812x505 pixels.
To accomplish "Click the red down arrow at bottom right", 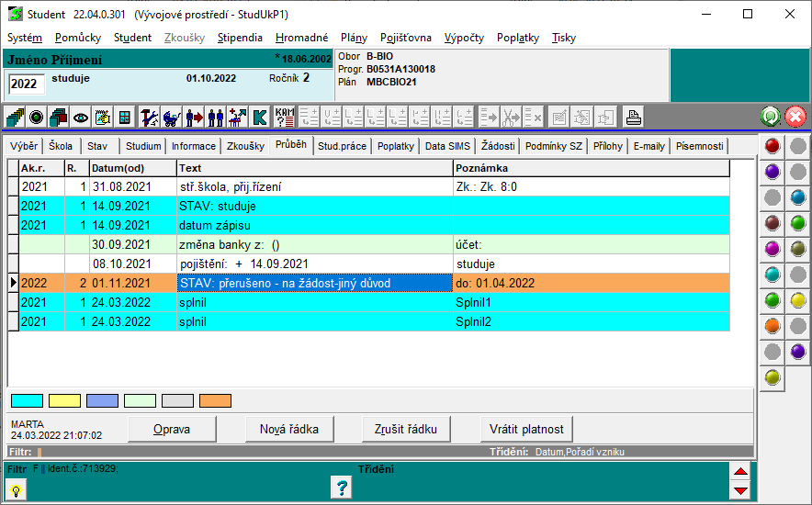I will [x=741, y=490].
